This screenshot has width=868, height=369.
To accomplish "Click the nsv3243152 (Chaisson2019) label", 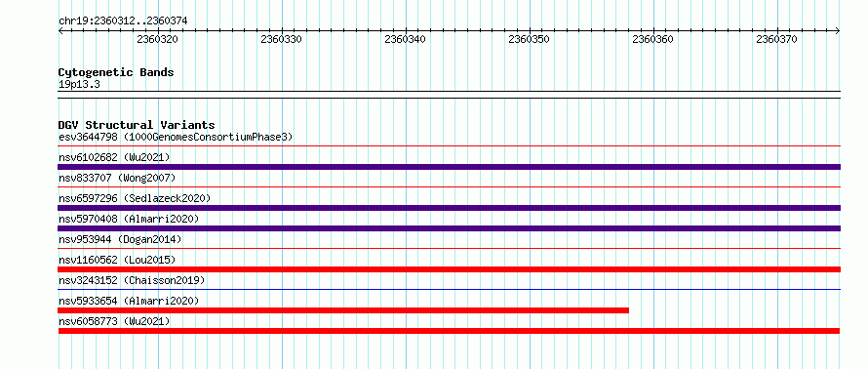I will 132,280.
